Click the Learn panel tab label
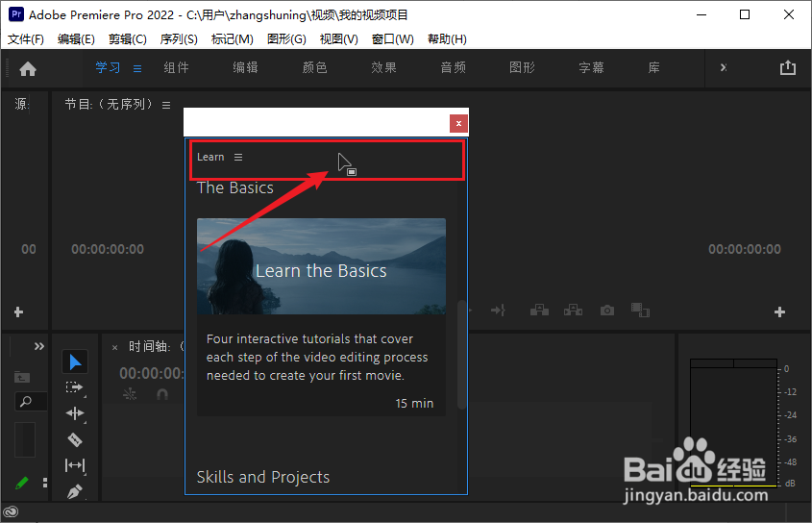 (210, 157)
